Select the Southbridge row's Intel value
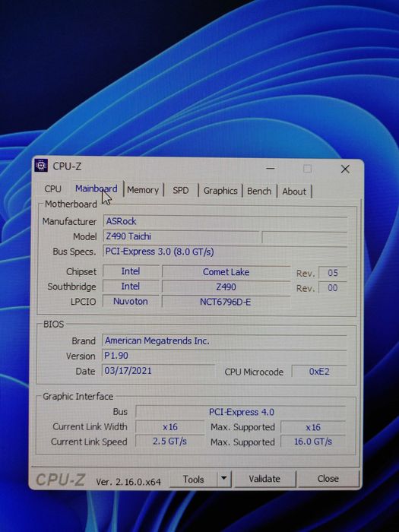The height and width of the screenshot is (532, 399). tap(131, 287)
